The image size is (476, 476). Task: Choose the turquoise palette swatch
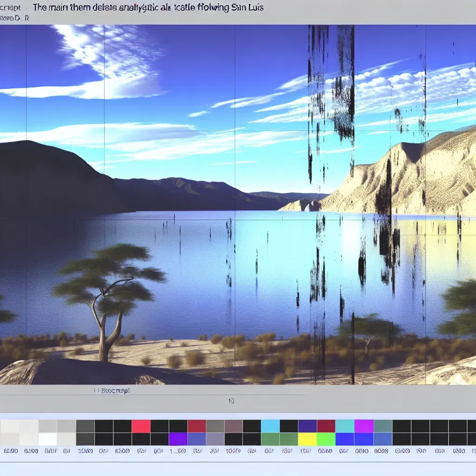tap(344, 426)
